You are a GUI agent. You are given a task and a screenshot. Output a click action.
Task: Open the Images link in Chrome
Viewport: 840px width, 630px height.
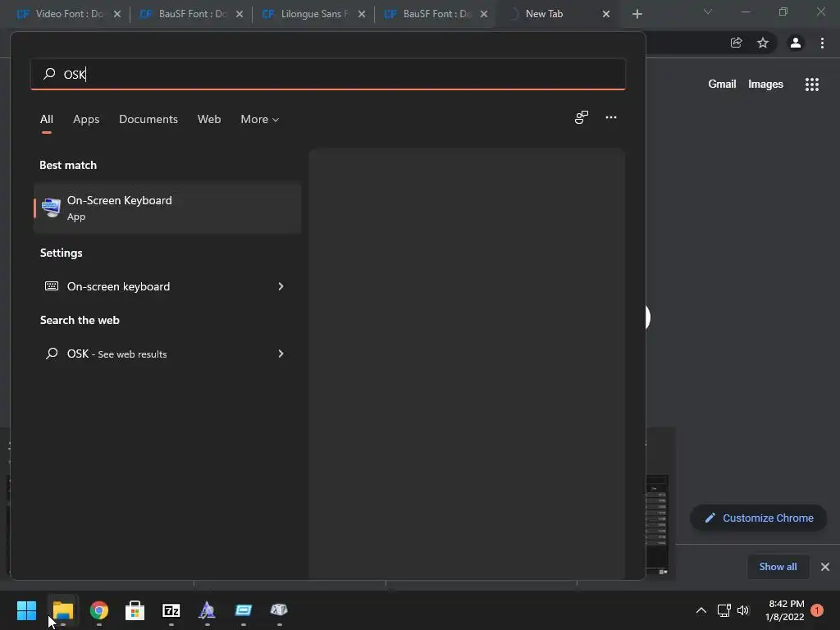pos(765,84)
